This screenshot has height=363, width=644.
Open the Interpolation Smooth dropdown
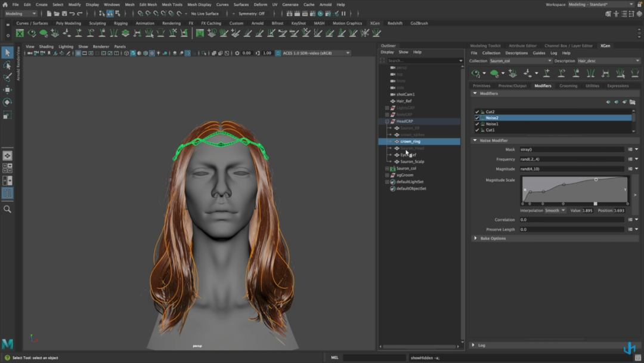555,210
